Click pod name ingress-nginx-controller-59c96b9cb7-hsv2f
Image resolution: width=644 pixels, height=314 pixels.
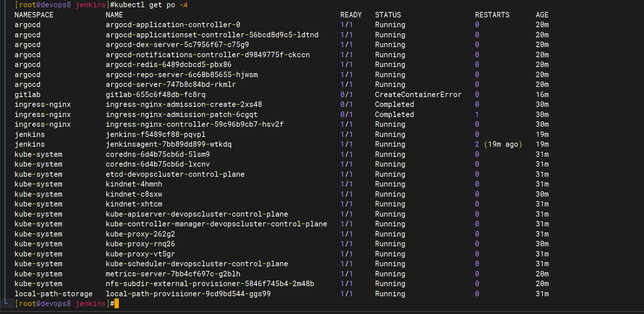(x=195, y=124)
